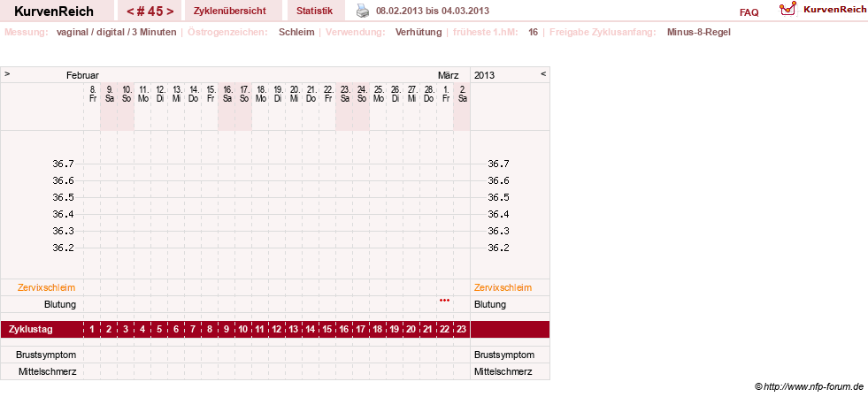Screen dimensions: 868x397
Task: Click the 'Schleim' Östrogenzeichen value
Action: coord(296,32)
